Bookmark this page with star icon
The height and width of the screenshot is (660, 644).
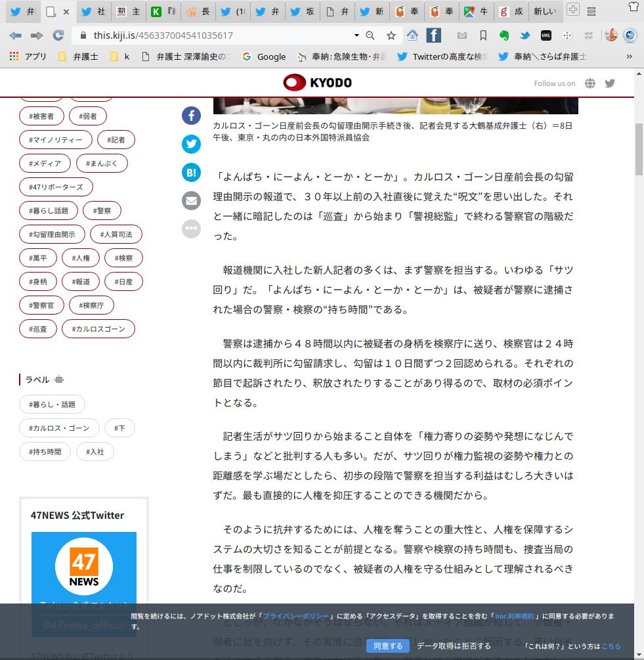click(391, 35)
